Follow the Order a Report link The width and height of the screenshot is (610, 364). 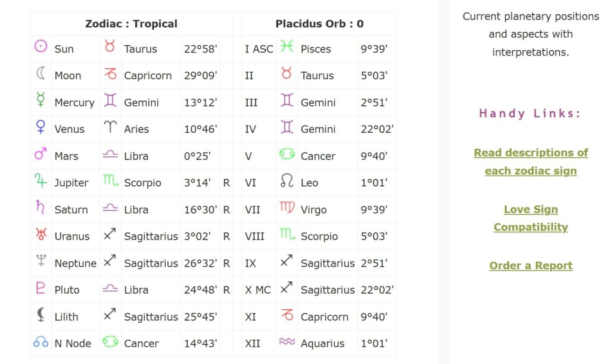pyautogui.click(x=531, y=266)
